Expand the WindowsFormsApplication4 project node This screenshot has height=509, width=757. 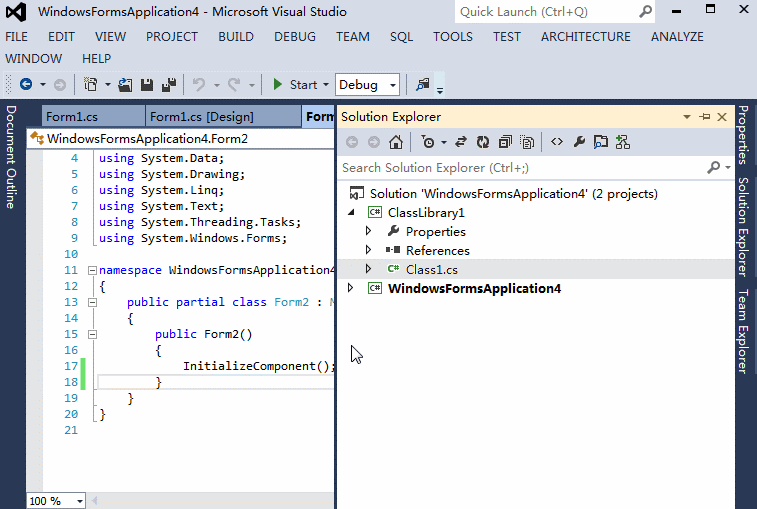[351, 288]
